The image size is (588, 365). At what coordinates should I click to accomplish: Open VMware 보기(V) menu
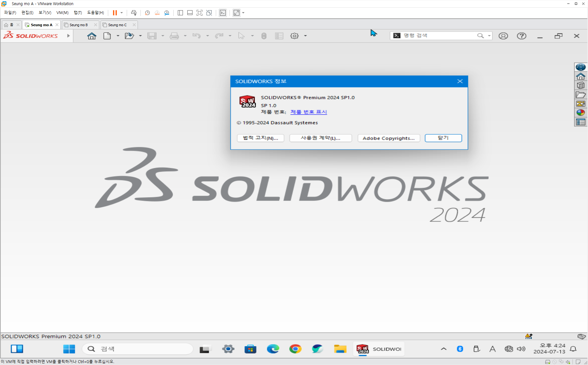[x=45, y=13]
